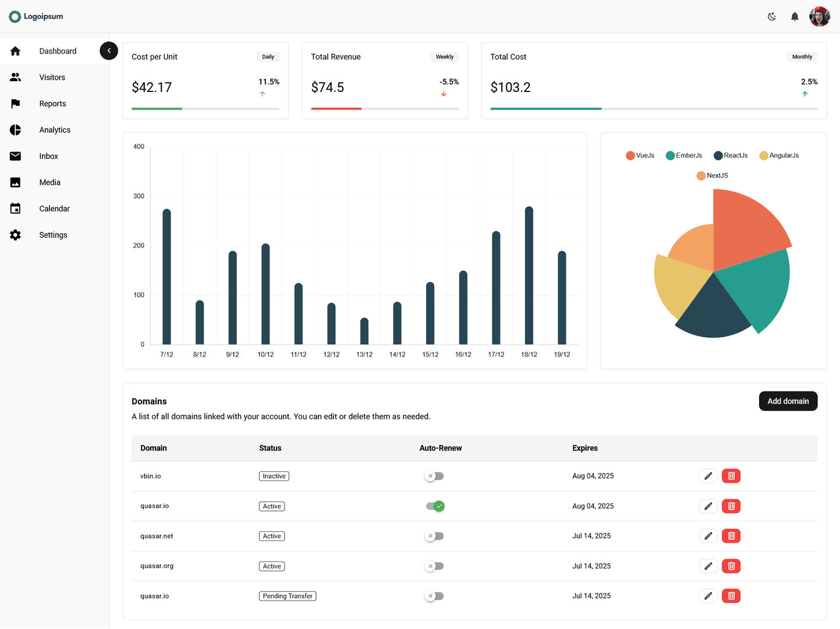The width and height of the screenshot is (840, 629).
Task: Click the Add domain button
Action: pyautogui.click(x=788, y=401)
